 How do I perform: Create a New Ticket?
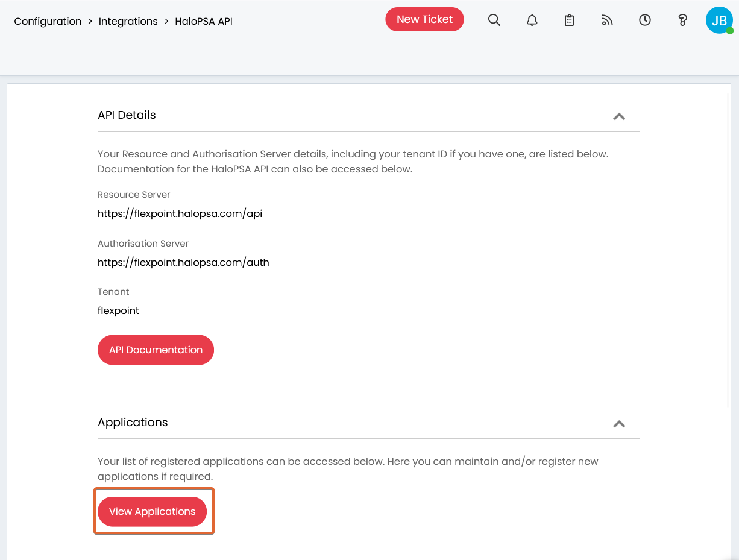[424, 19]
